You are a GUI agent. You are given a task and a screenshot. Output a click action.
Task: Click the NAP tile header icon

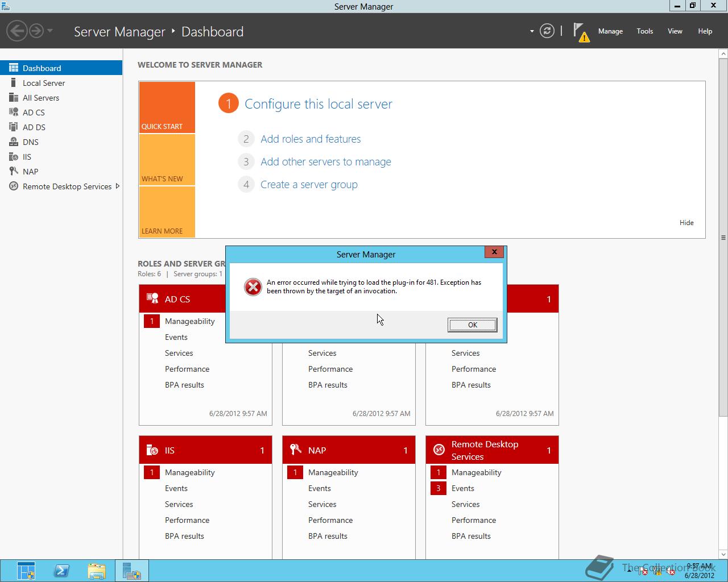(x=296, y=450)
